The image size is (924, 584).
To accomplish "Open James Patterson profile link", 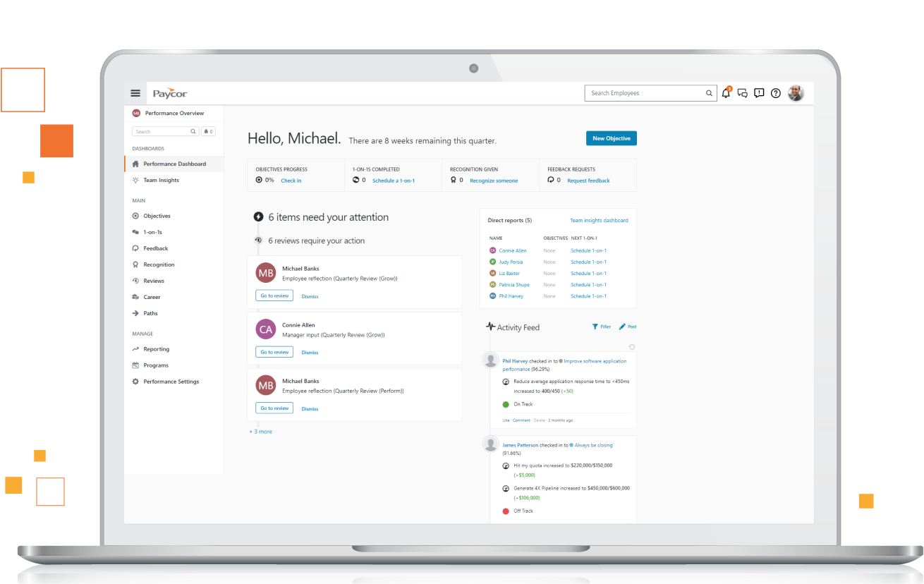I will pos(520,445).
